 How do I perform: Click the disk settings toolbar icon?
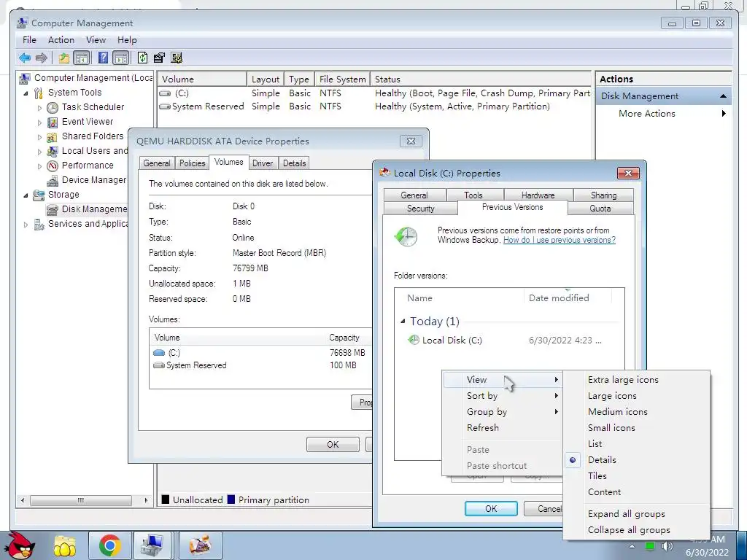pyautogui.click(x=177, y=58)
